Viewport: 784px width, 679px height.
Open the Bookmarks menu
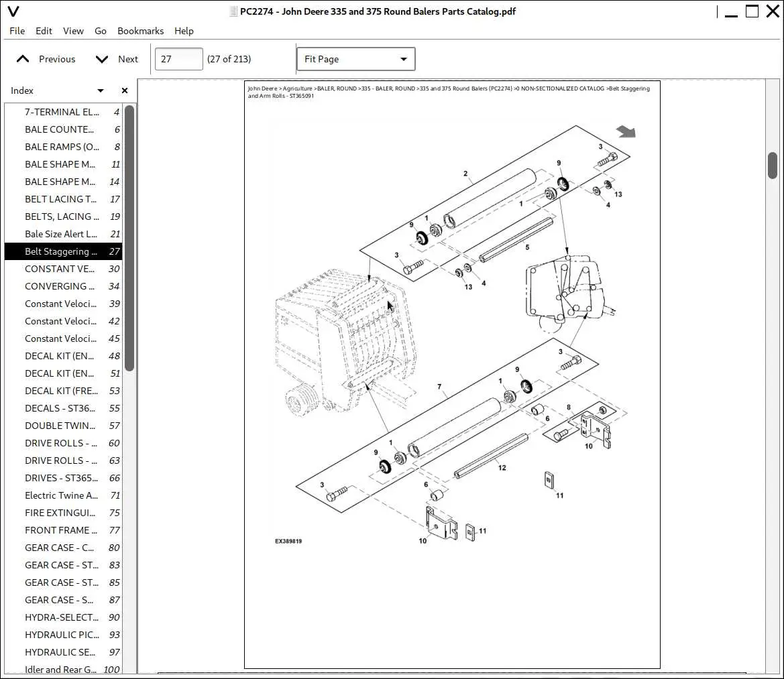coord(140,31)
